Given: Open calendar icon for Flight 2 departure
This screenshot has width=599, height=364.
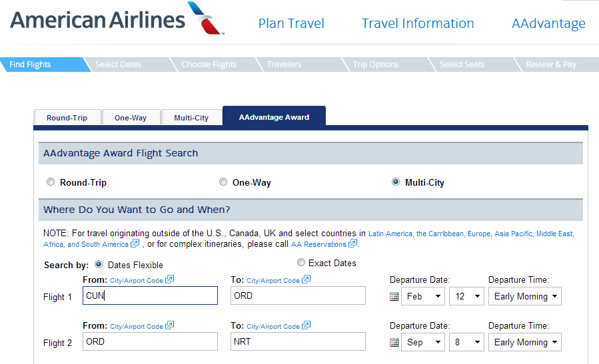Looking at the screenshot, I should click(394, 343).
